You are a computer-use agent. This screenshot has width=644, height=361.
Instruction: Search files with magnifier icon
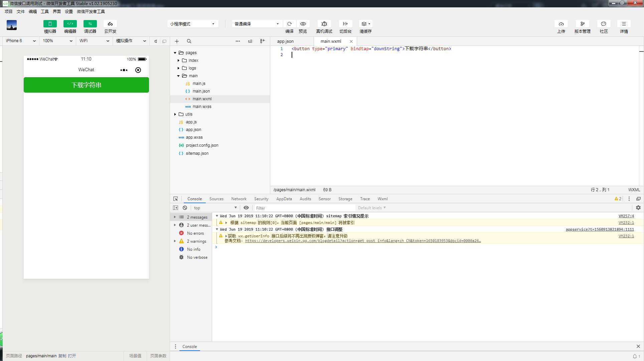pos(189,41)
